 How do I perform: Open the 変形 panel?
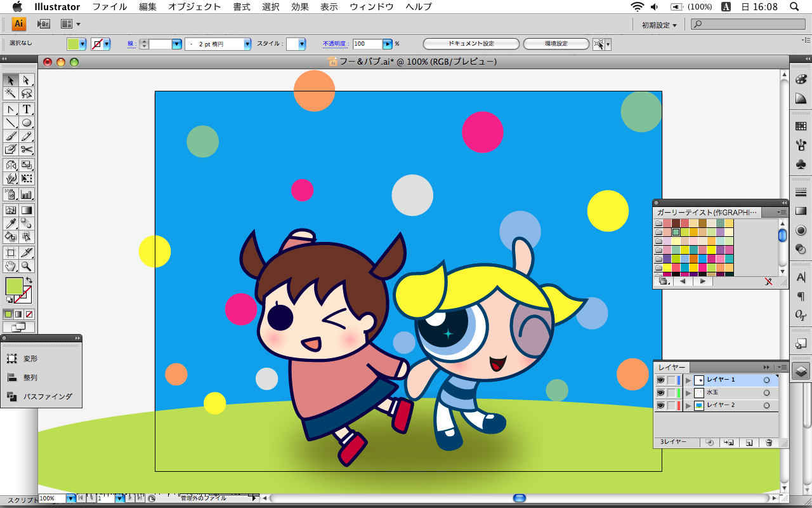pos(30,359)
